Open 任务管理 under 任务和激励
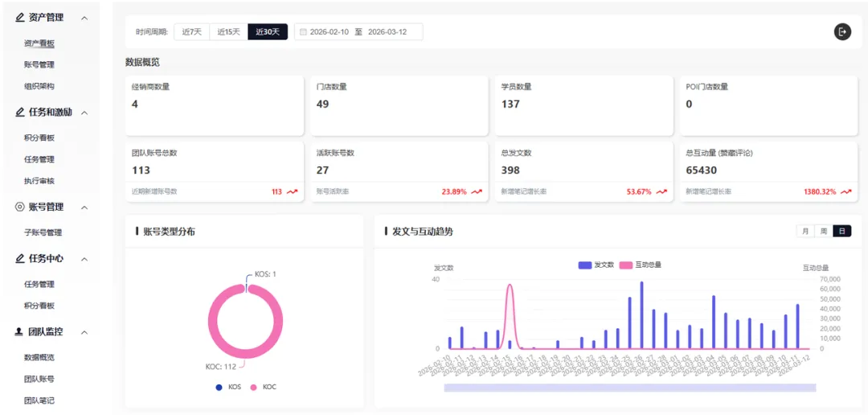Screen dimensions: 868x415 click(39, 159)
